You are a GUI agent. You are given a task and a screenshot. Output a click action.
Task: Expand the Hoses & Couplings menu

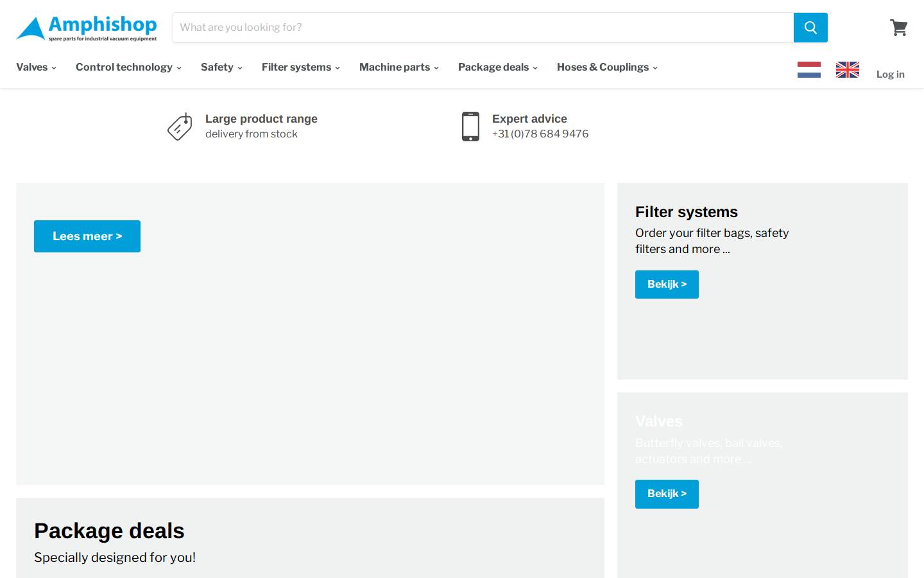coord(607,67)
